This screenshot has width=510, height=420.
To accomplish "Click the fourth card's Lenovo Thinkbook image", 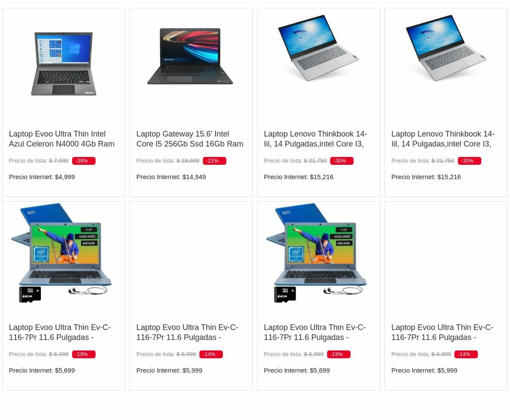I will tap(446, 48).
